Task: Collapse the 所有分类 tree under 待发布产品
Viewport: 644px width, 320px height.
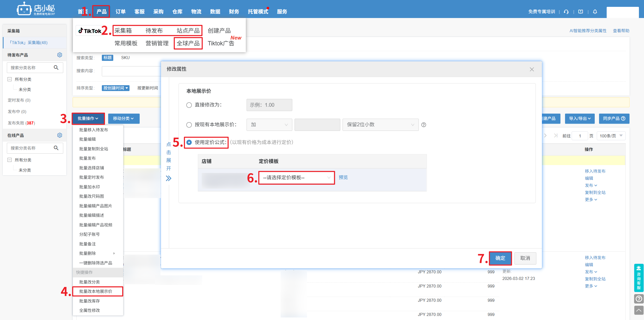Action: click(x=10, y=79)
